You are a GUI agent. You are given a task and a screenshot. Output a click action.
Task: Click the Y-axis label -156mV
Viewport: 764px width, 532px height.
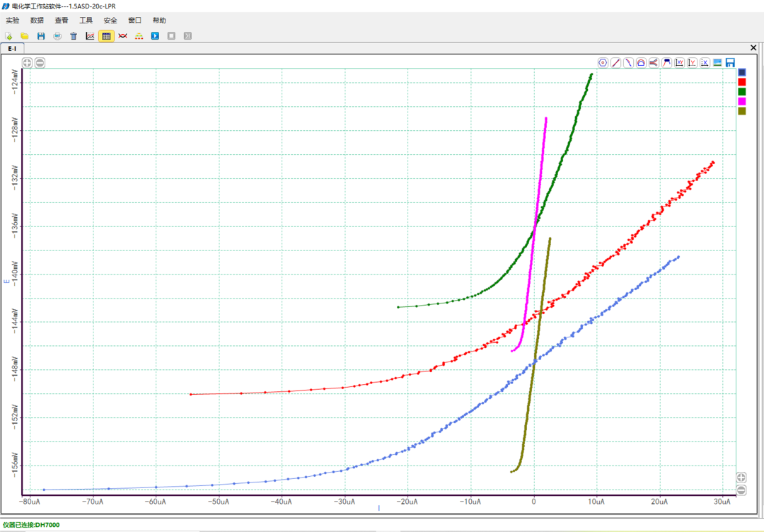point(15,466)
